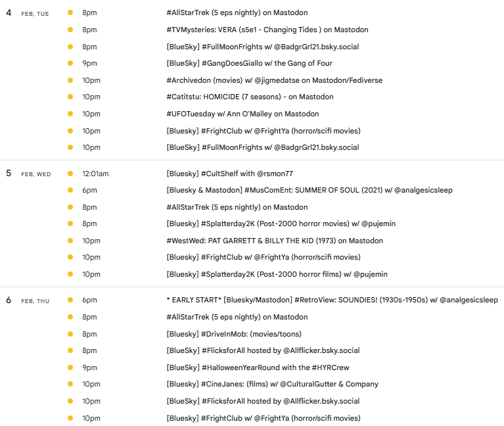Open 10pm #Splatterday2K horror films event
The height and width of the screenshot is (426, 504).
point(277,274)
